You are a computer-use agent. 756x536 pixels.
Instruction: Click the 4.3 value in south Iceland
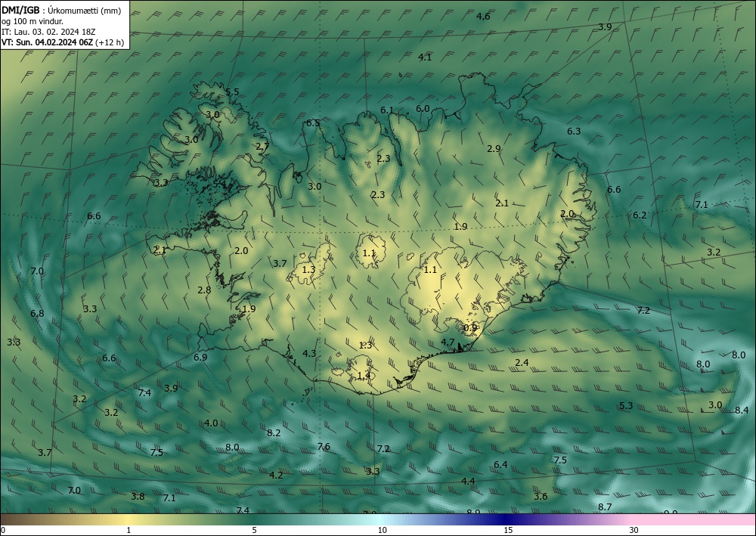(309, 354)
